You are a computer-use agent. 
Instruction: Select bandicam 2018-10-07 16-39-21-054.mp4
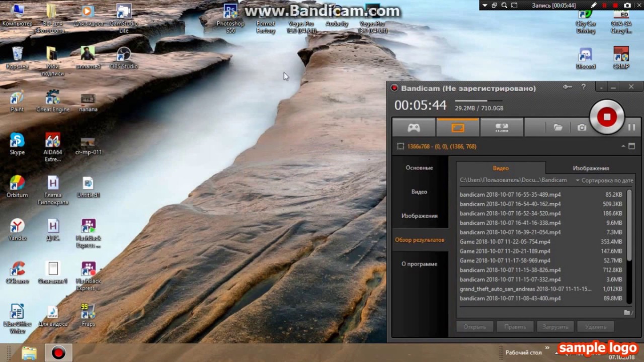click(x=541, y=232)
